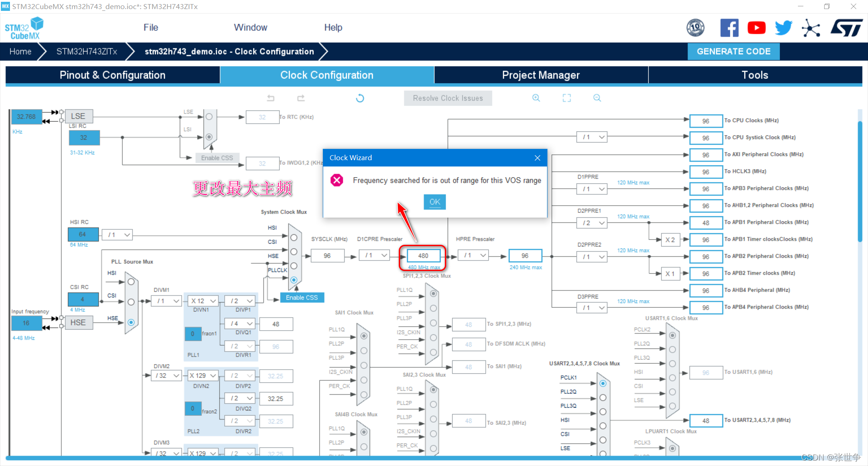Screen dimensions: 868x466
Task: Click the 480 MHz frequency field
Action: pos(423,256)
